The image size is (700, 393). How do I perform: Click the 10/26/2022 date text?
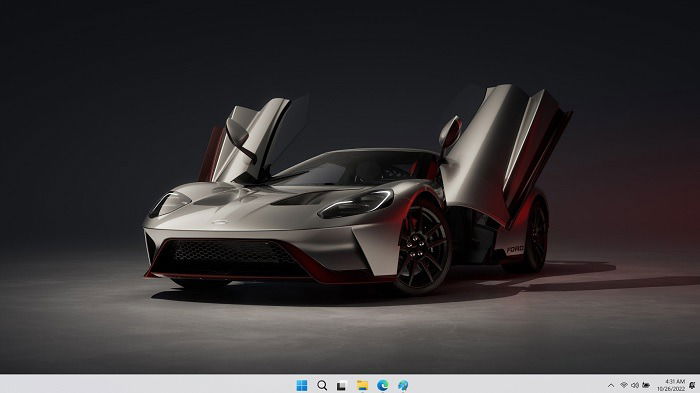coord(671,389)
